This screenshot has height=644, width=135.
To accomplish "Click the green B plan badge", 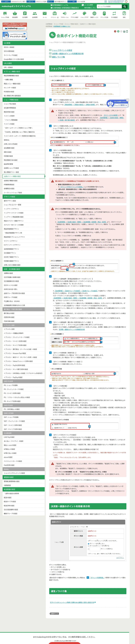I will coord(118,31).
